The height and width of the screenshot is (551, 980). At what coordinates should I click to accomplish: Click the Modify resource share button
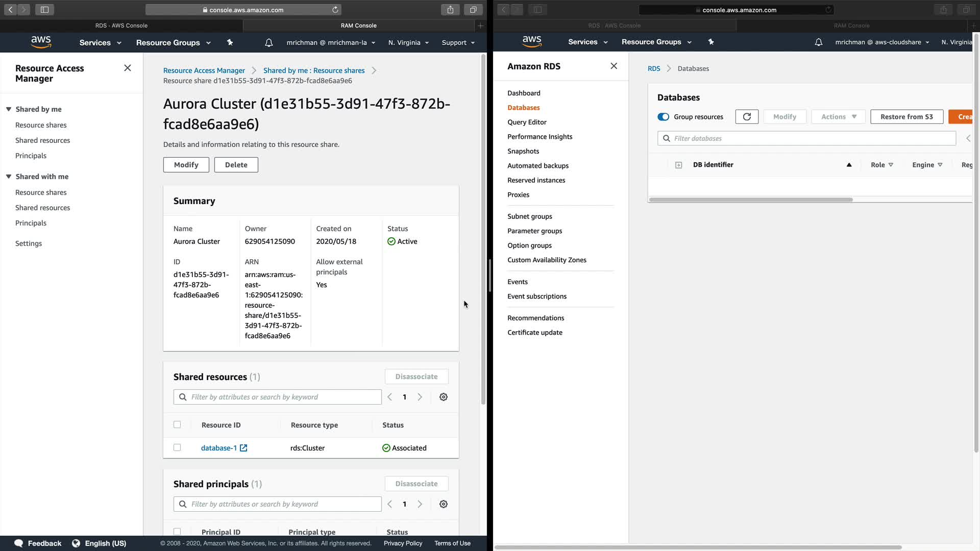[186, 165]
